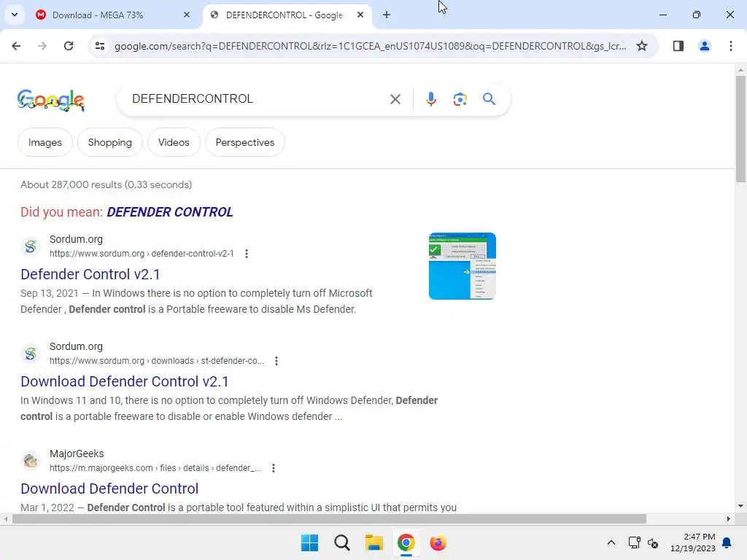Open the network status tray icon

pyautogui.click(x=634, y=542)
